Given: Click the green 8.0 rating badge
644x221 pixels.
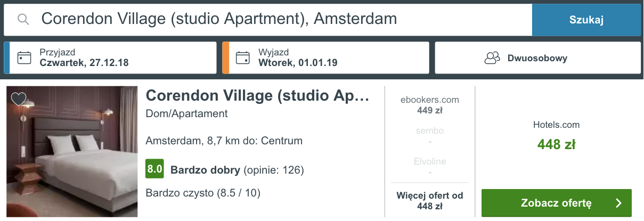Looking at the screenshot, I should pyautogui.click(x=154, y=169).
